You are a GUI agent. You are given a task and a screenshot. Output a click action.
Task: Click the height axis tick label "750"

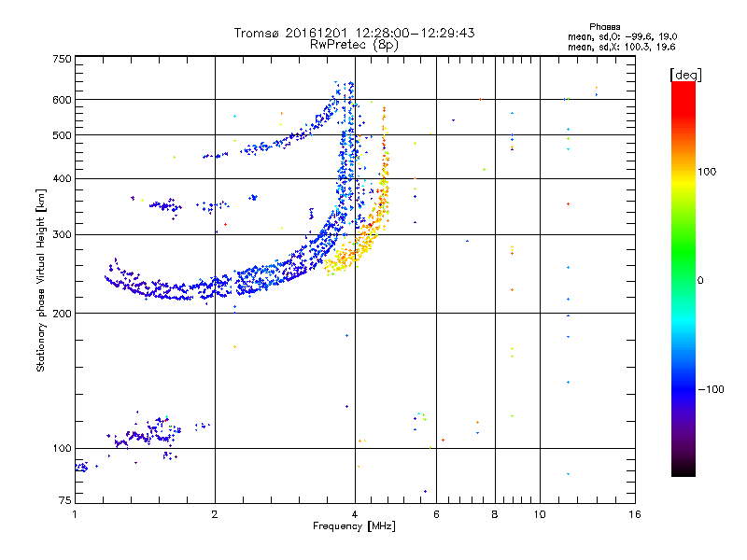click(62, 59)
